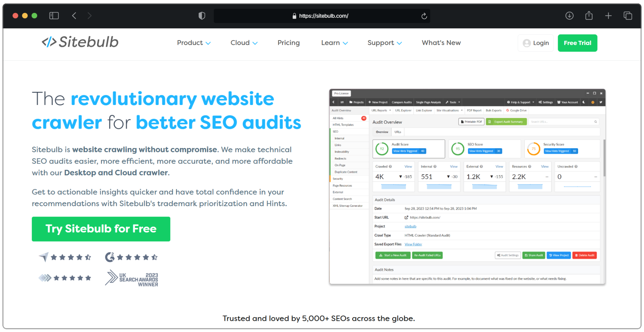Open URL Reports dropdown in app screenshot
The image size is (644, 332).
pos(381,111)
